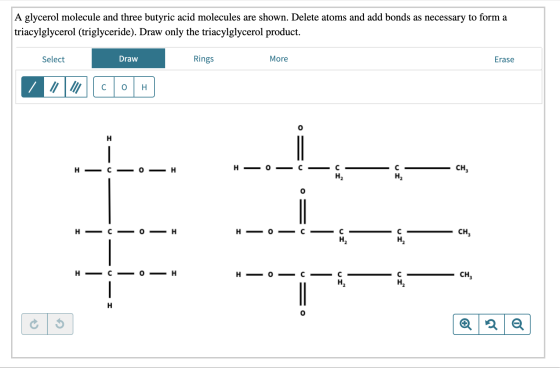Click the zoom out magnifier icon

pyautogui.click(x=518, y=324)
